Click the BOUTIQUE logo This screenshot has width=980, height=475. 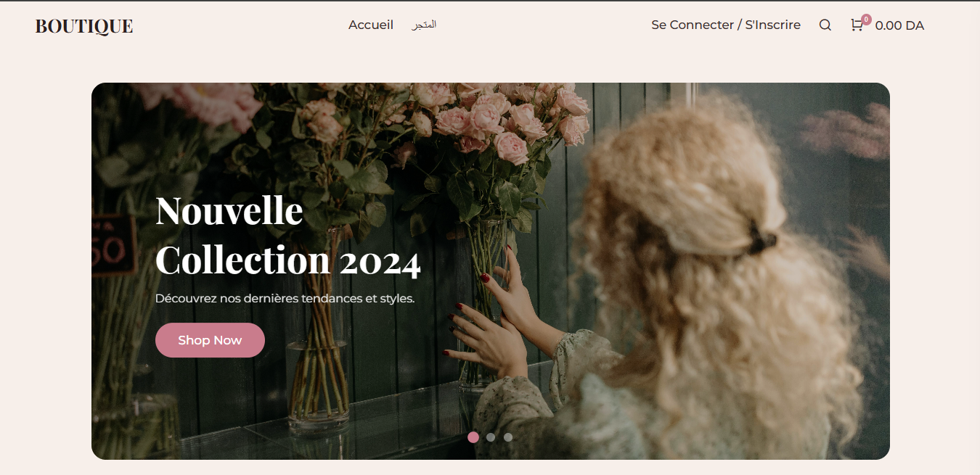84,26
